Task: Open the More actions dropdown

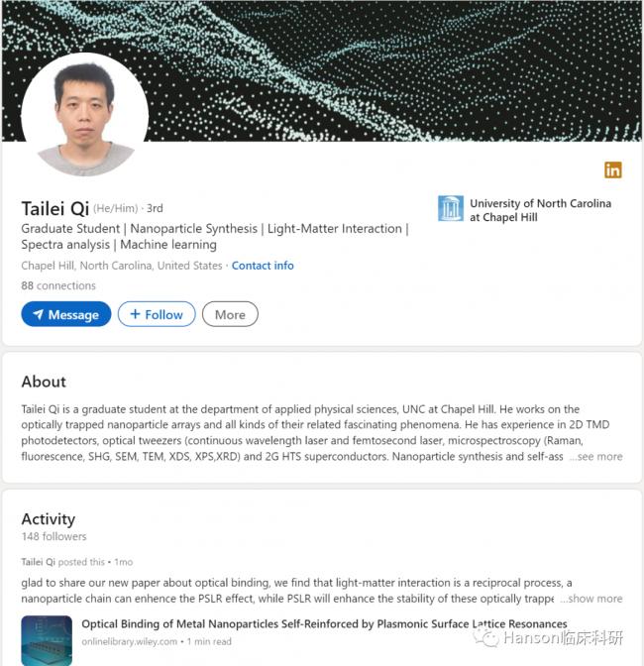Action: click(x=230, y=314)
